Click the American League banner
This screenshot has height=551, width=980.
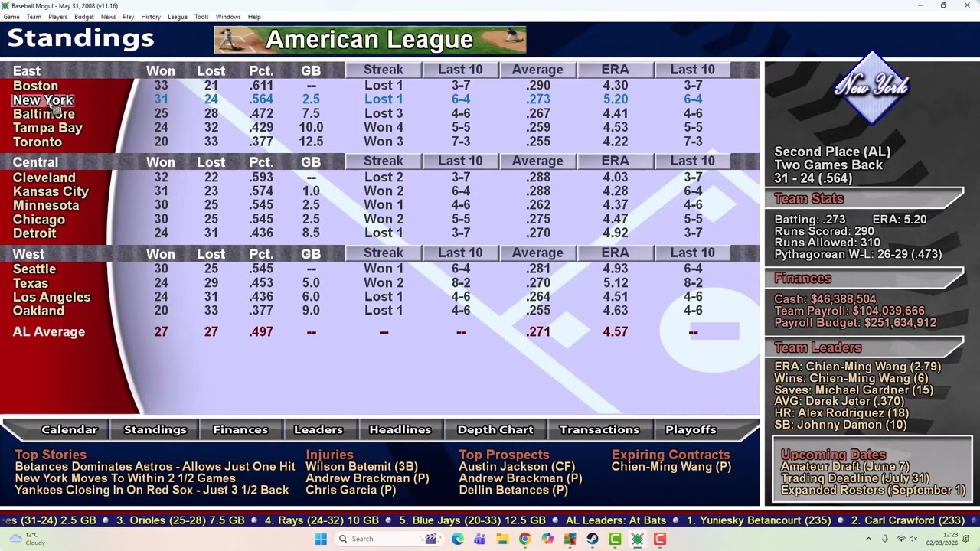click(x=370, y=40)
